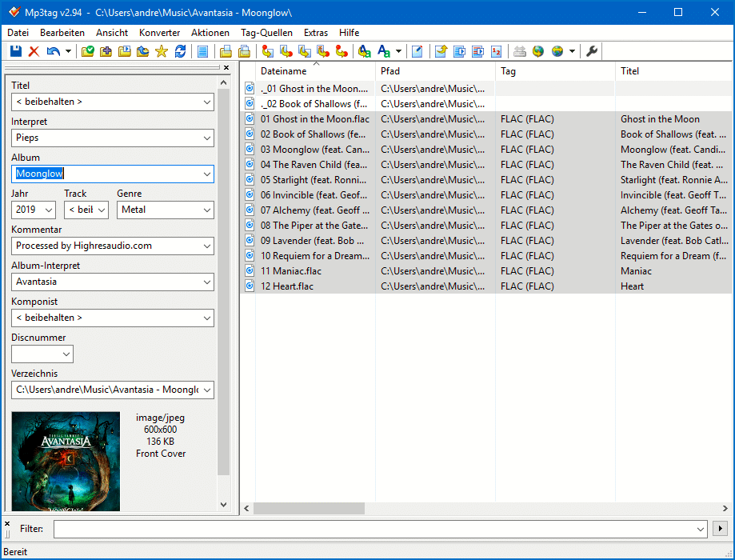
Task: Open the dropdown arrow beside the globe icons
Action: 572,51
